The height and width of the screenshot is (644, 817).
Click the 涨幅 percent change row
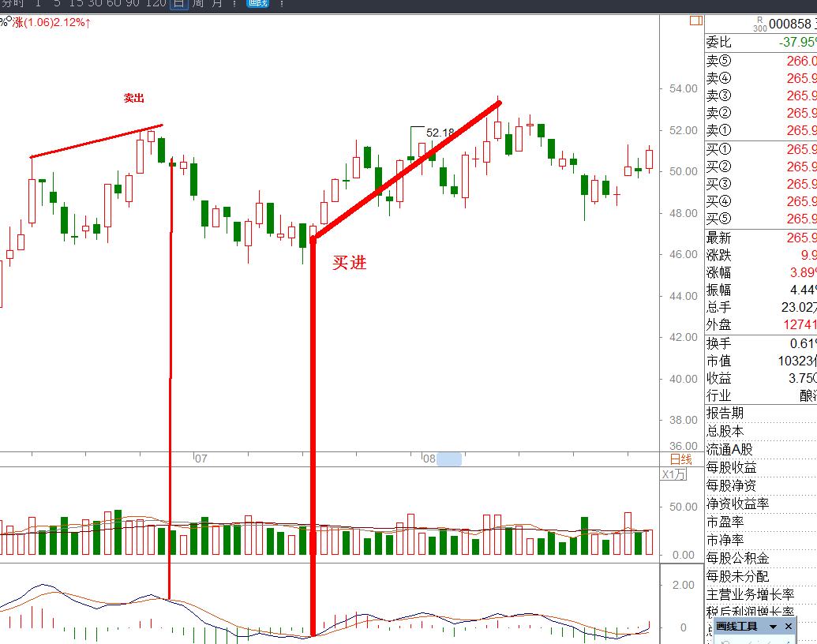coord(761,272)
